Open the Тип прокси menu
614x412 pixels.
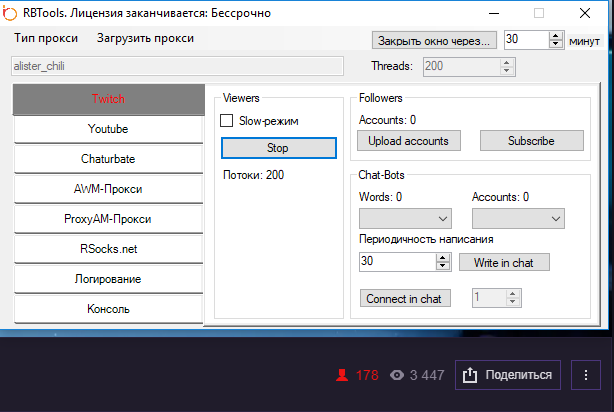46,38
